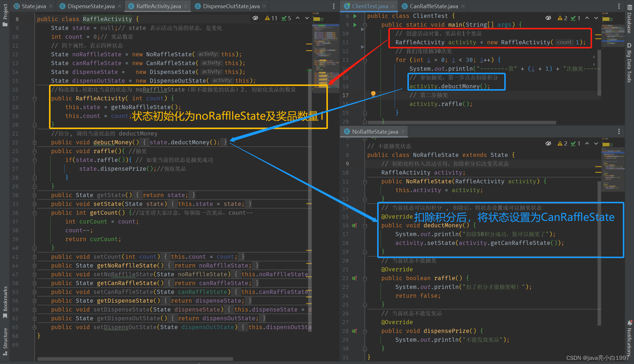Viewport: 634px width, 364px height.
Task: Toggle inspections eye icon in RaffleActivity editor
Action: point(255,18)
